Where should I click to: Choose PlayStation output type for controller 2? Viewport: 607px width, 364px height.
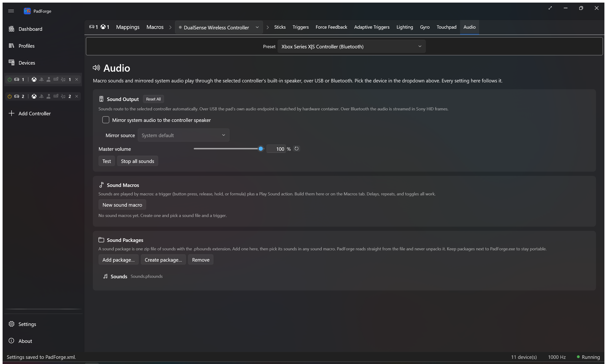point(41,96)
